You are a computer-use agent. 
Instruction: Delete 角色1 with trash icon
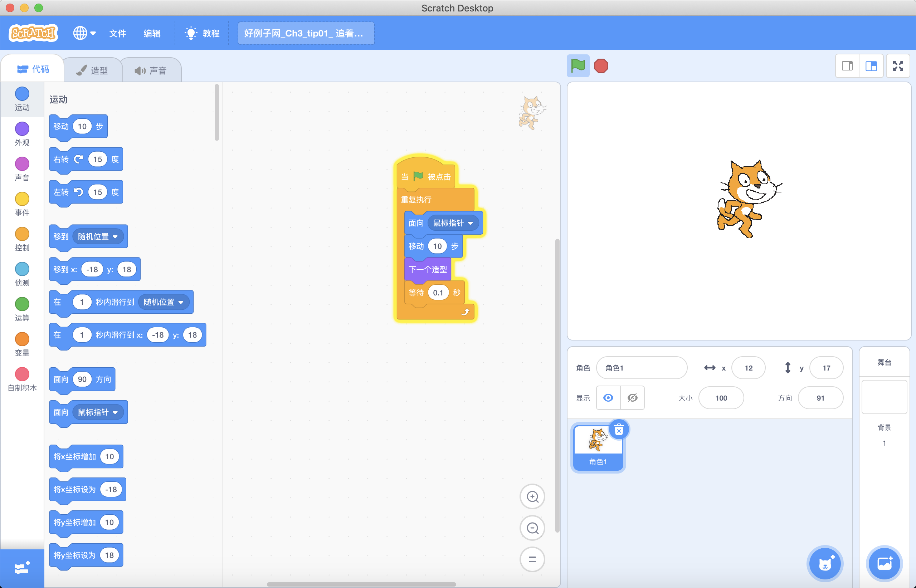click(x=619, y=430)
